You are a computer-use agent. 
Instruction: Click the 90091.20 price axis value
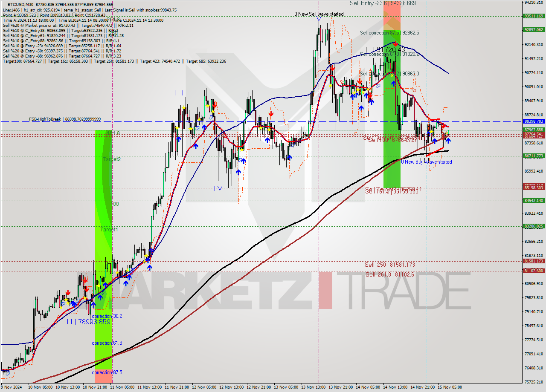(x=534, y=86)
